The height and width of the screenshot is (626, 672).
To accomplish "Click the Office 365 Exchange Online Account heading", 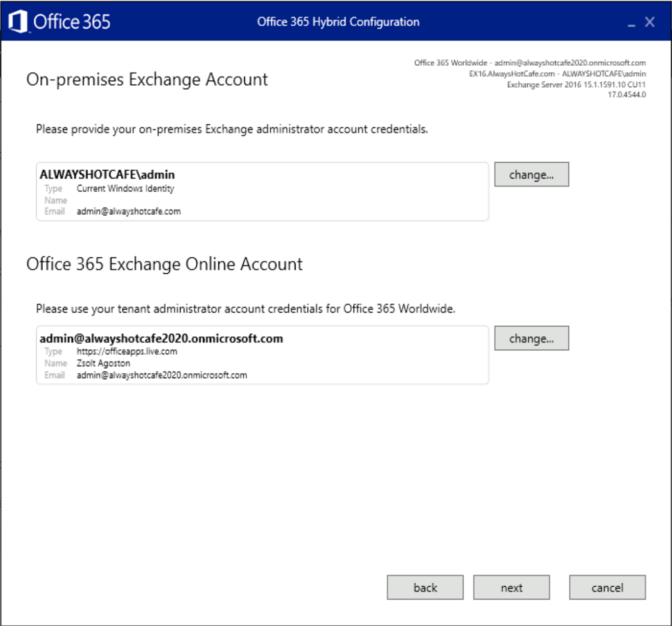I will tap(165, 264).
